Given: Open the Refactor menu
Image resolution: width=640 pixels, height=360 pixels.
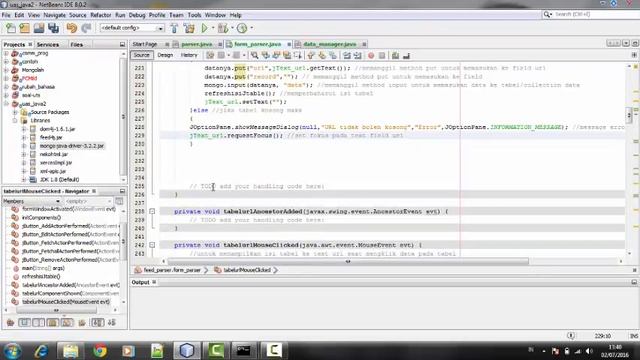Looking at the screenshot, I should 100,15.
